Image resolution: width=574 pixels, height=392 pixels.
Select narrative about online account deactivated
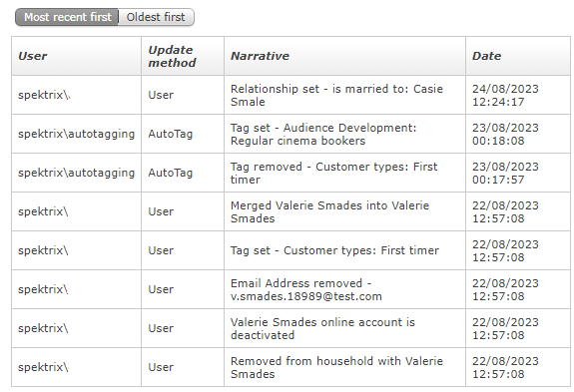[x=322, y=328]
